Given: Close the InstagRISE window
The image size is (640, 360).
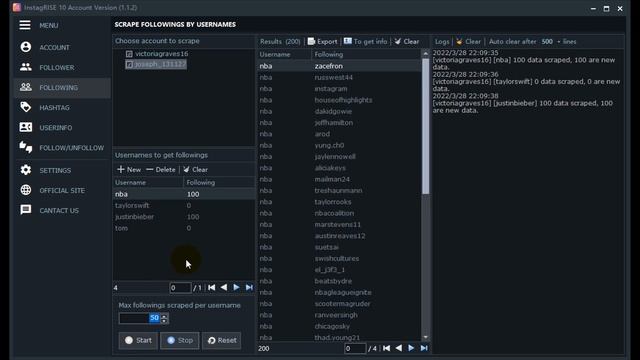Looking at the screenshot, I should coord(620,8).
